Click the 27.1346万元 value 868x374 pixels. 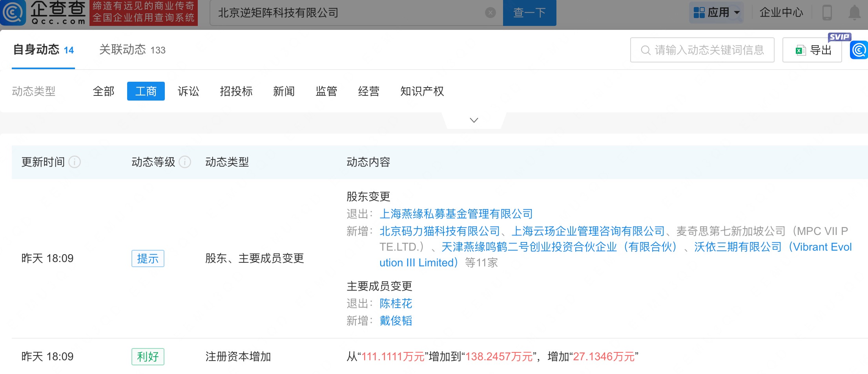604,356
